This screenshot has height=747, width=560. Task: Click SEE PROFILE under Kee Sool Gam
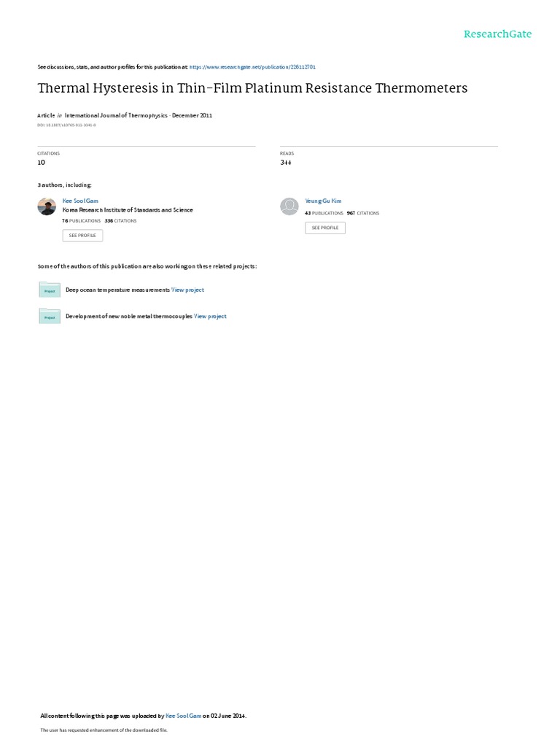[82, 236]
